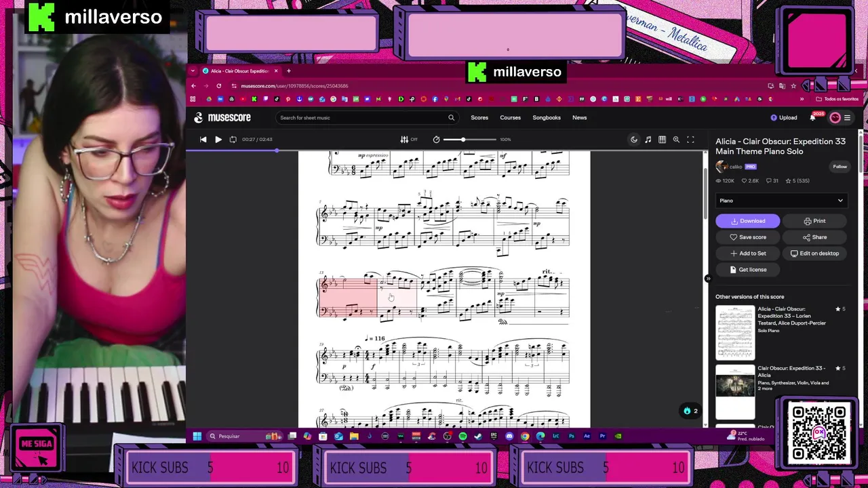Print the score
Viewport: 868px width, 488px height.
coord(814,221)
